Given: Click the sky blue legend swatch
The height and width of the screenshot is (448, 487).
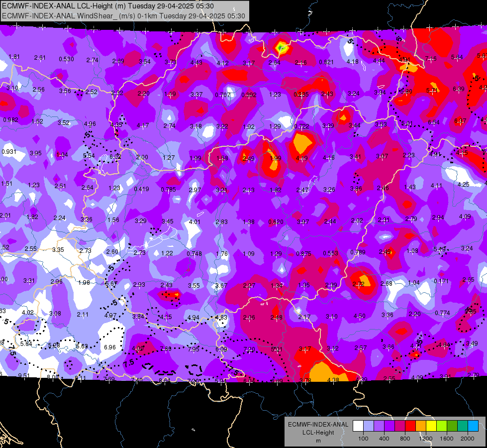Looking at the screenshot, I should (x=473, y=426).
